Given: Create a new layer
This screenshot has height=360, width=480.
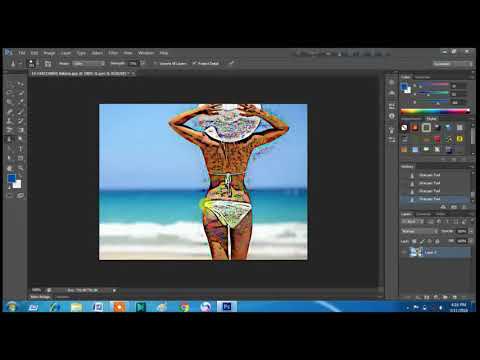Looking at the screenshot, I should click(454, 297).
